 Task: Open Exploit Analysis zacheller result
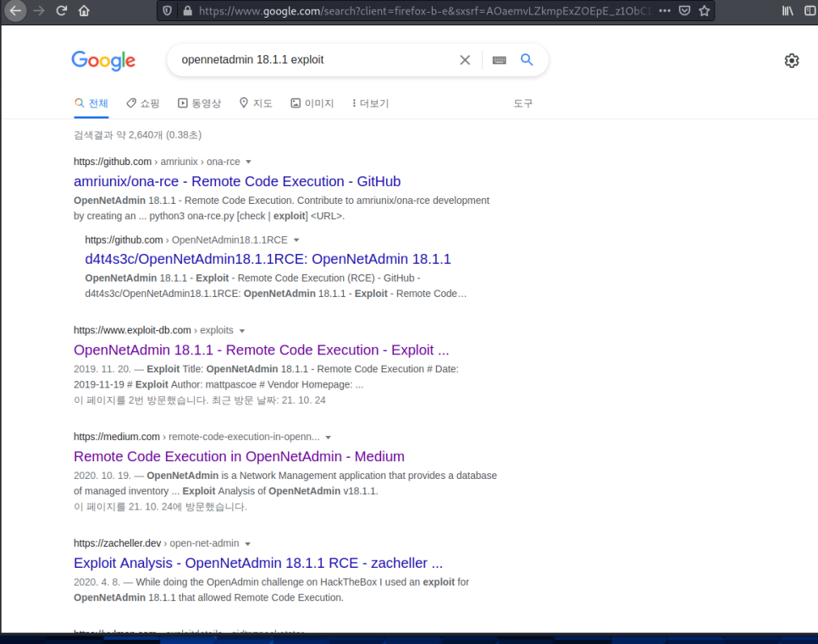click(x=257, y=563)
